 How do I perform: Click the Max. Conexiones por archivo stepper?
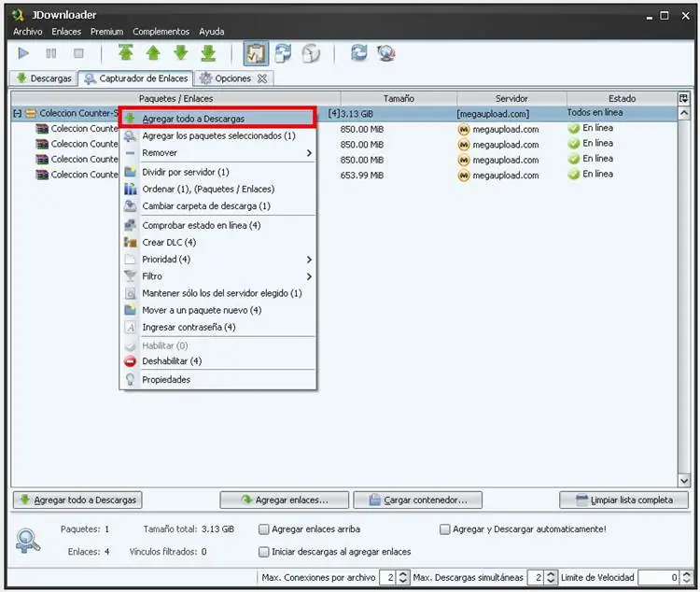coord(402,578)
